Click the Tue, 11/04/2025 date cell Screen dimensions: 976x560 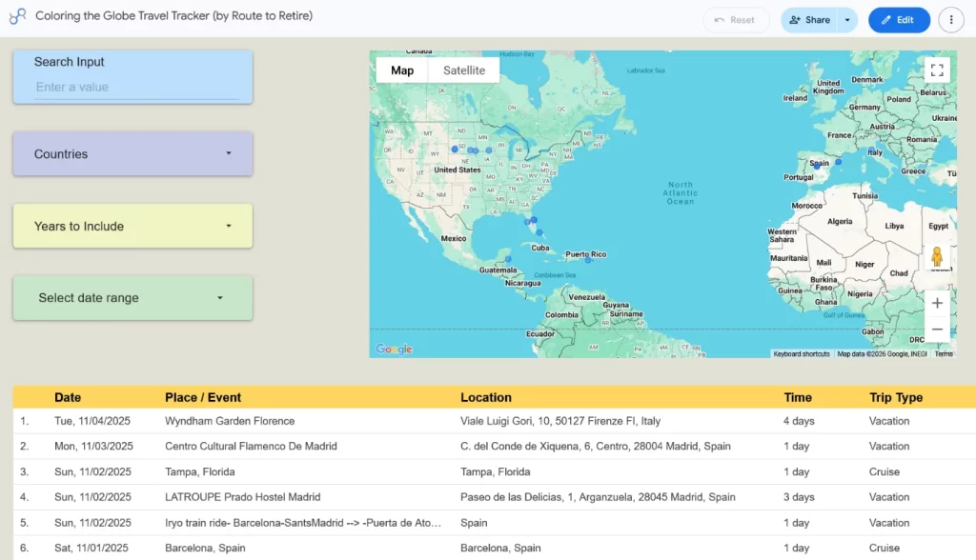(92, 421)
